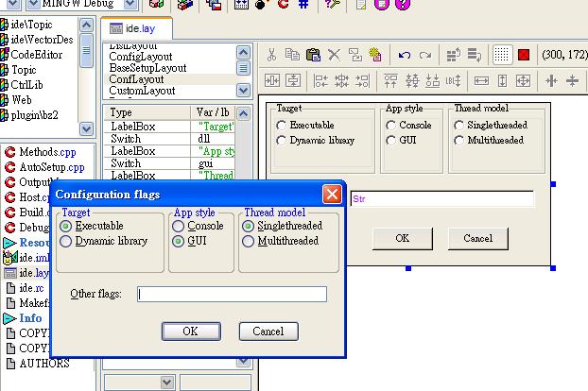This screenshot has width=588, height=391.
Task: Click the Paste clipboard icon
Action: [x=312, y=55]
